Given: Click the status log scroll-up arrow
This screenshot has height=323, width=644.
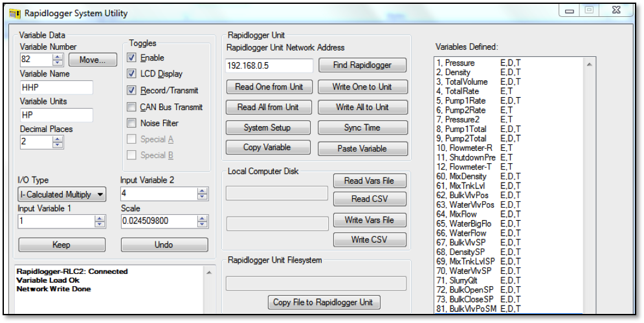Looking at the screenshot, I should click(208, 273).
